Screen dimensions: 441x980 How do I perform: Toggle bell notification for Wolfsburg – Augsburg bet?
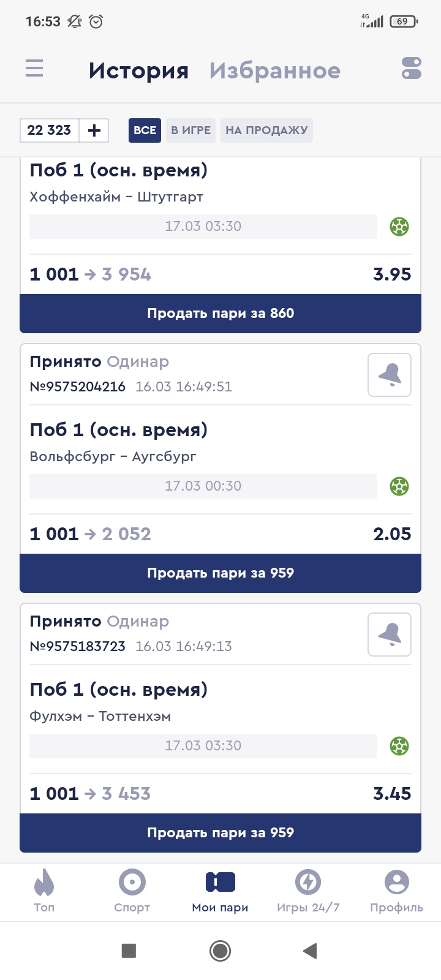click(x=390, y=375)
